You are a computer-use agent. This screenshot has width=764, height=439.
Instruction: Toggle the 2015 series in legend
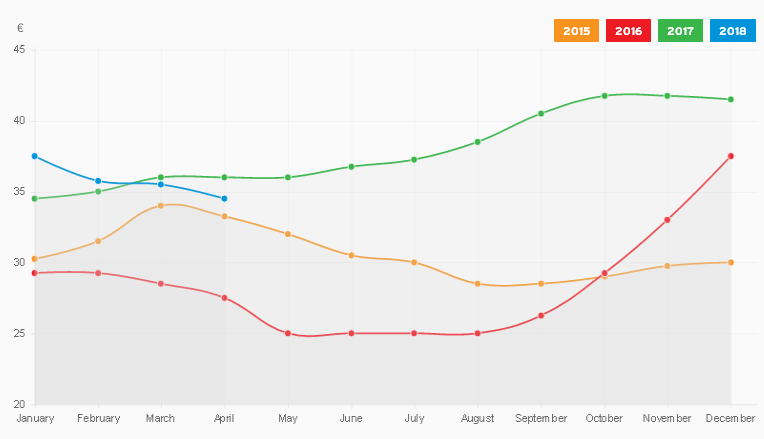tap(576, 31)
